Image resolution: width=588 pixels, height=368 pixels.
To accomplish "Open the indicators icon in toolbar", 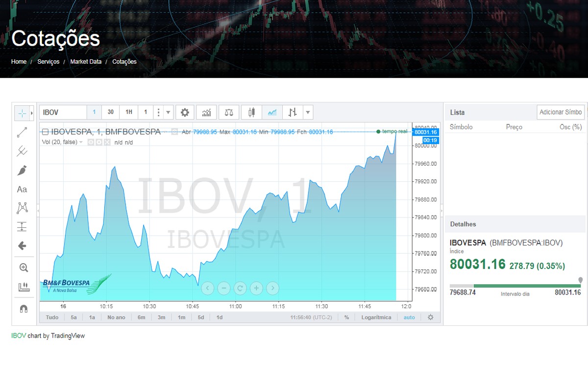I will coord(206,112).
